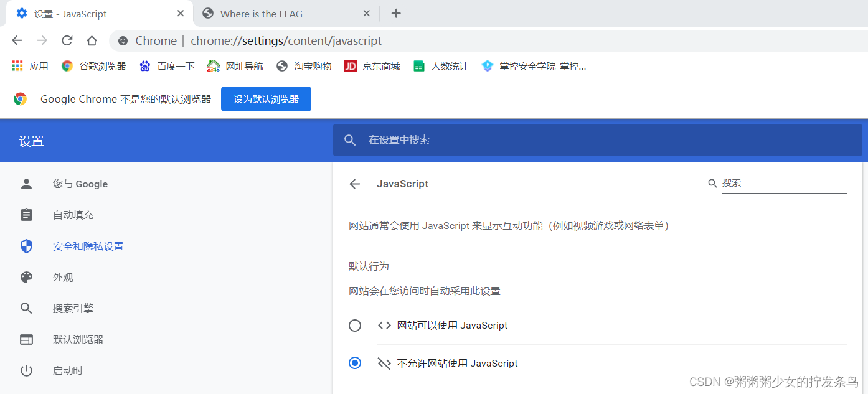Click the clipboard icon beside 自动填充
This screenshot has width=868, height=394.
click(x=26, y=215)
